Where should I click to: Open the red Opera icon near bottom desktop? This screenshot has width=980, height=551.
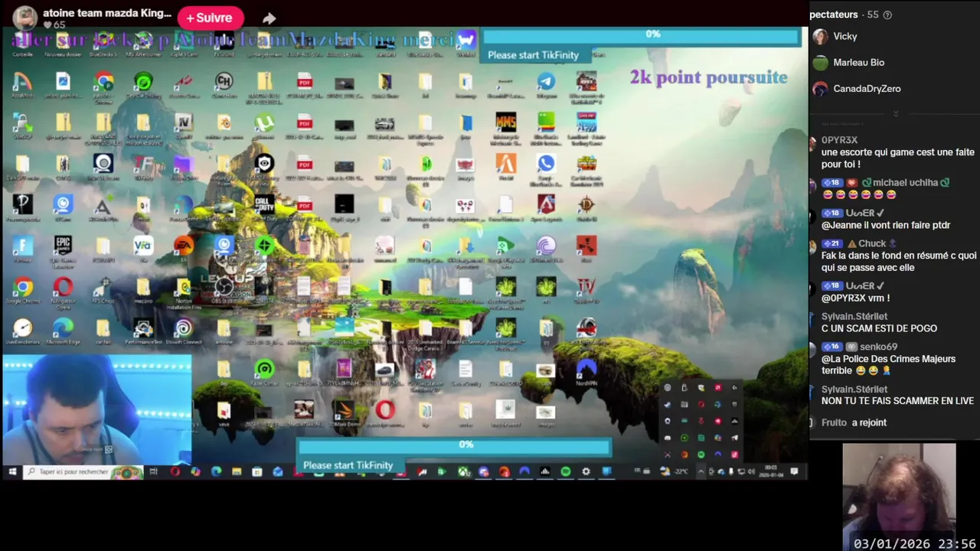385,410
